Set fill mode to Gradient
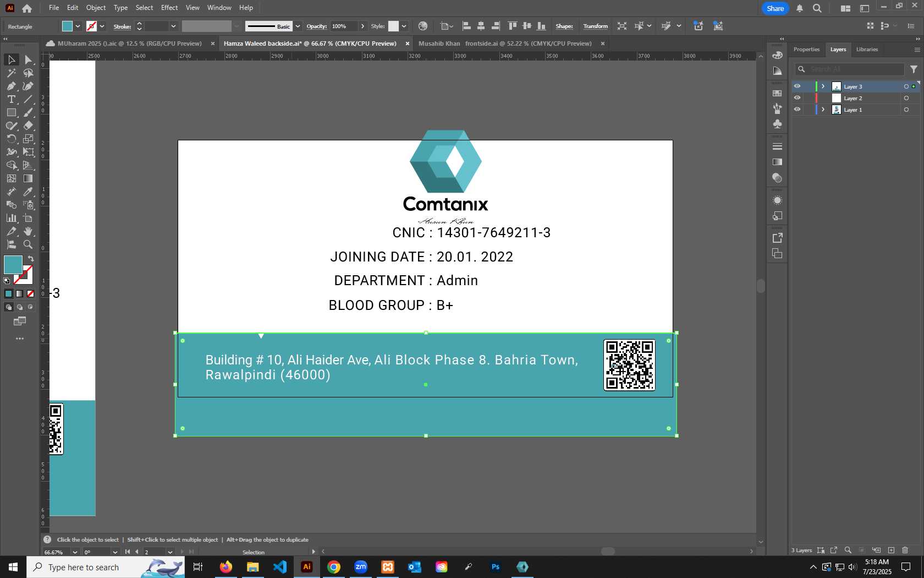The width and height of the screenshot is (924, 578). (x=20, y=293)
